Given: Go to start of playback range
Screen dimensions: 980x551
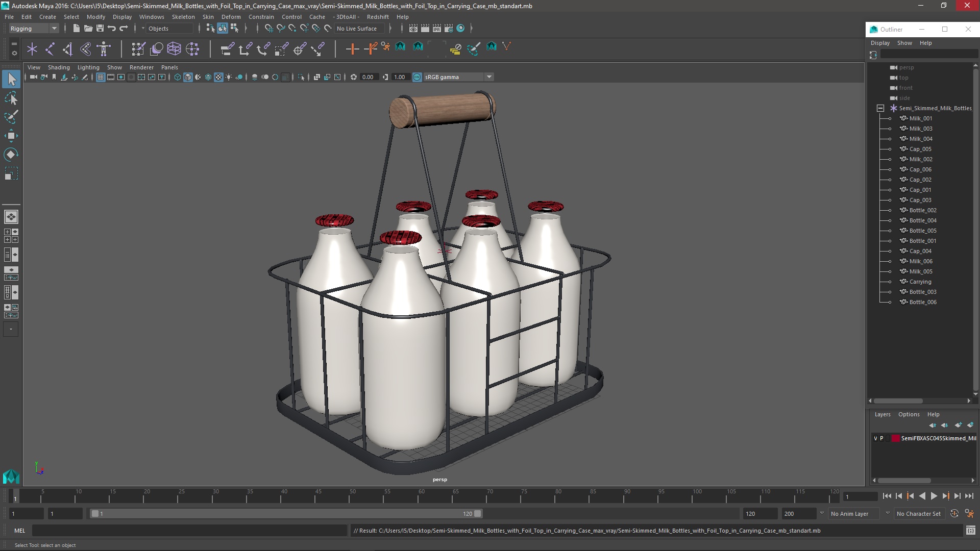Looking at the screenshot, I should click(x=887, y=496).
